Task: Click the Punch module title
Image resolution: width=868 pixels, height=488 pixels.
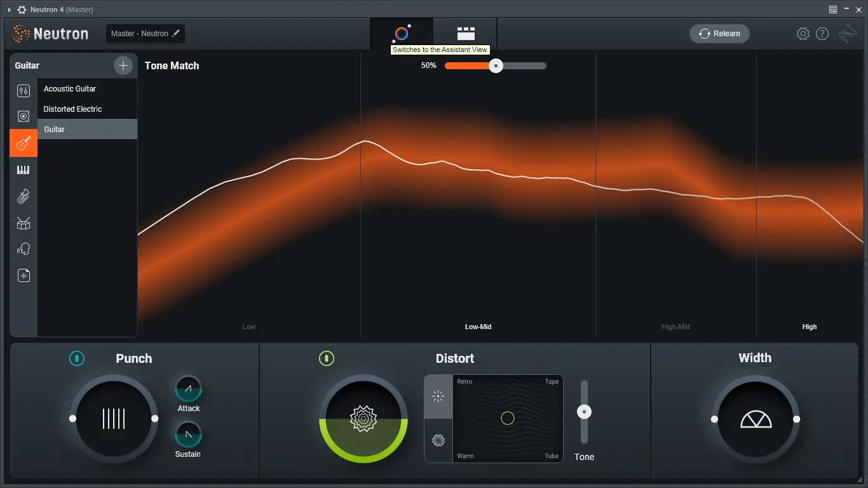Action: pyautogui.click(x=133, y=358)
